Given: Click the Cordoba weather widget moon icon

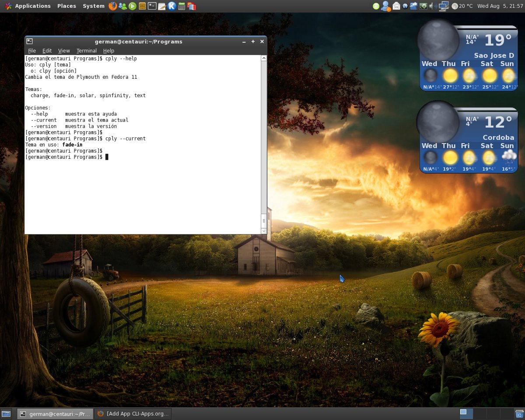Looking at the screenshot, I should point(438,122).
